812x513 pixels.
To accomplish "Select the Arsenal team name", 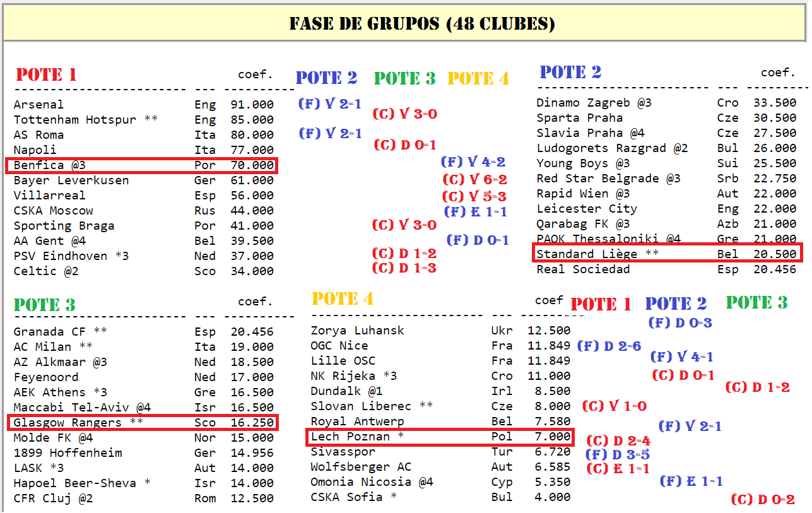I will [38, 105].
